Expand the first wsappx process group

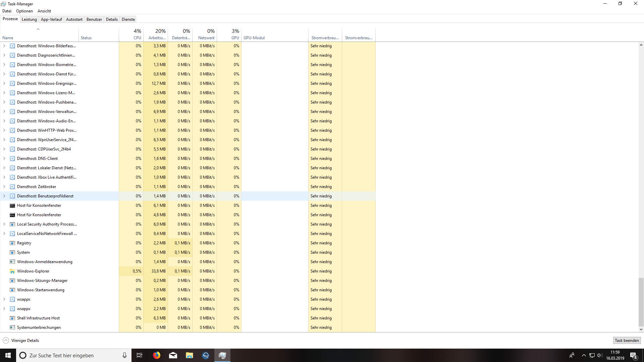[x=4, y=299]
